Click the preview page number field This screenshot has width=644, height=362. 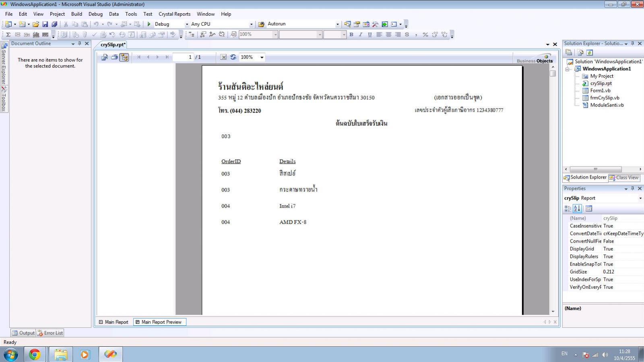tap(183, 57)
